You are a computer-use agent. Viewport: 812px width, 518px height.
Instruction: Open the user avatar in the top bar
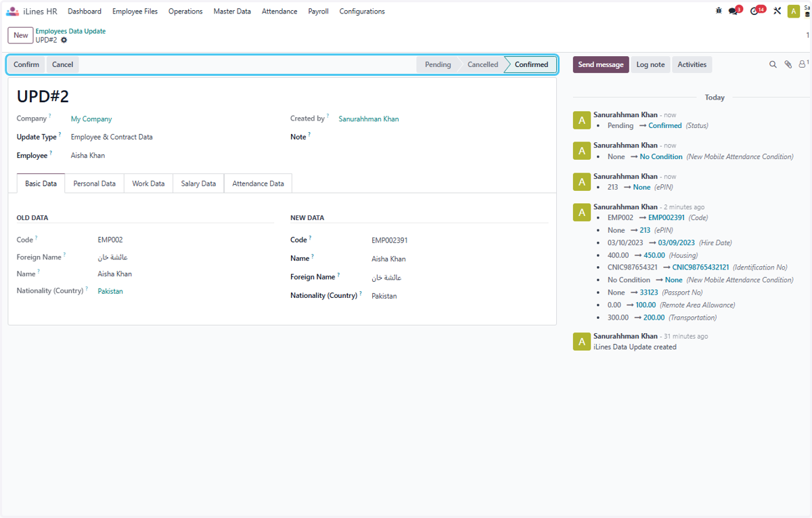794,12
